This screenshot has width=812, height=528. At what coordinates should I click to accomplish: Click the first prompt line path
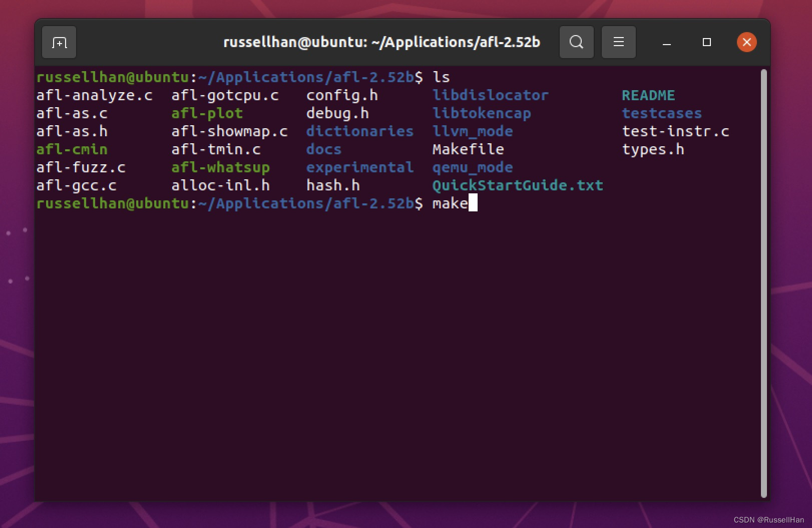(x=306, y=78)
